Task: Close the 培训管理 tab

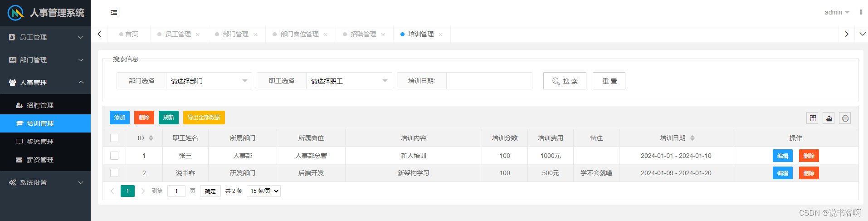Action: tap(440, 34)
